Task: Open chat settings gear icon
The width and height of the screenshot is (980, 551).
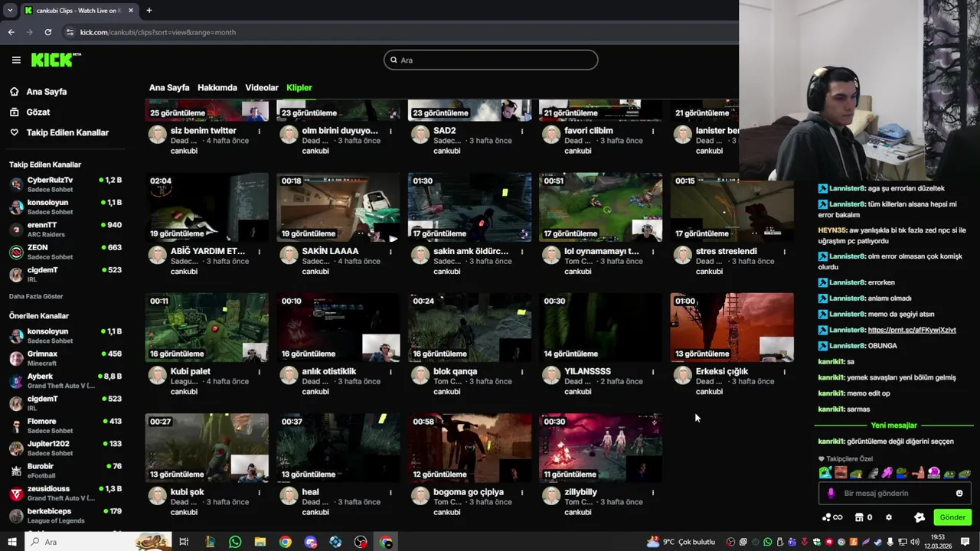Action: tap(889, 517)
